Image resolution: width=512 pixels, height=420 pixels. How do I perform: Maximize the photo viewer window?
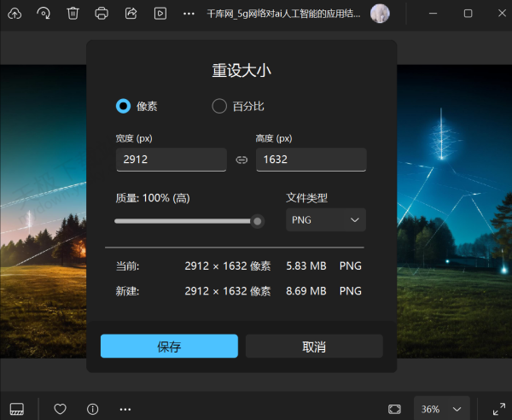(x=468, y=14)
